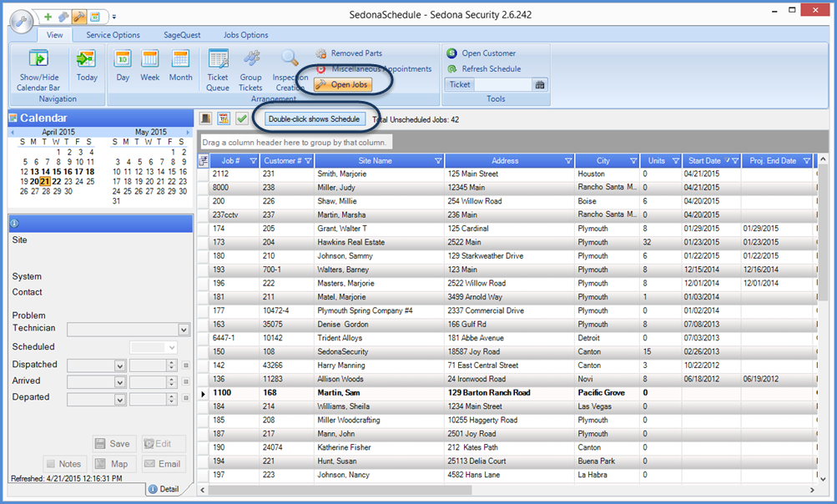Image resolution: width=837 pixels, height=504 pixels.
Task: Click Dispatched set-now small button
Action: (186, 365)
